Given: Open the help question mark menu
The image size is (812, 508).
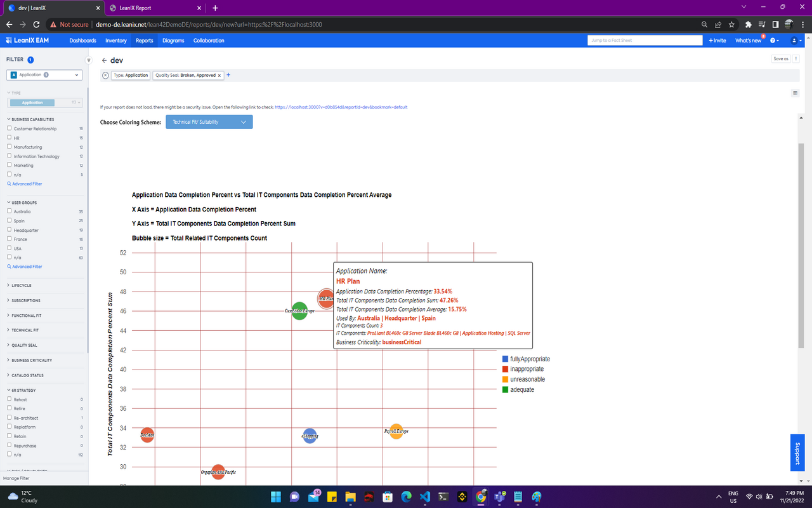Looking at the screenshot, I should [x=775, y=41].
